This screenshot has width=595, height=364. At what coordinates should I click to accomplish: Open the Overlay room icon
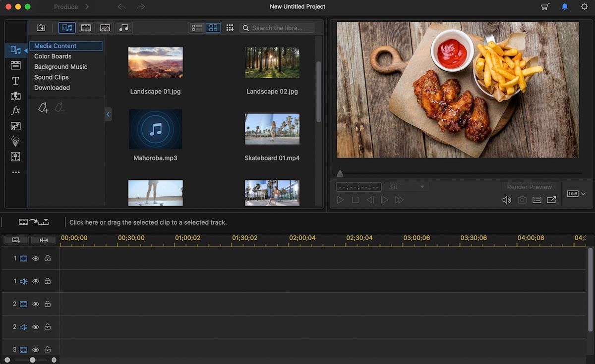(x=15, y=126)
